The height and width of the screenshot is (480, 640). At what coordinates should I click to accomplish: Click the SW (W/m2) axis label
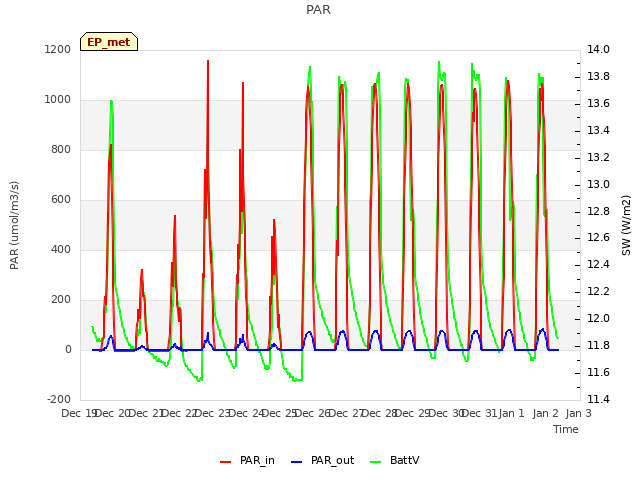coord(626,225)
